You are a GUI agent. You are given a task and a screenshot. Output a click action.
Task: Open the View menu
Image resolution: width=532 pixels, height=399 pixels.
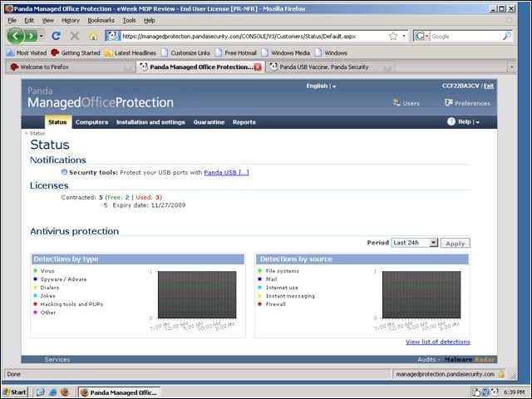coord(48,20)
